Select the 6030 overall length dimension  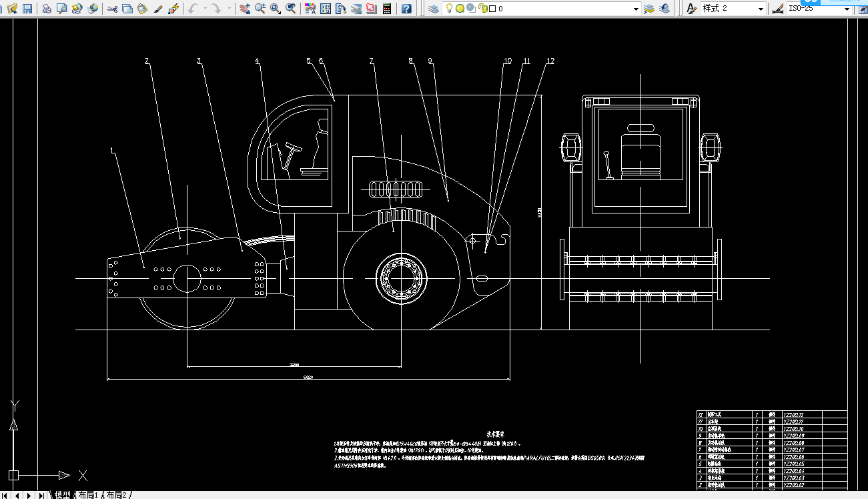(x=308, y=378)
